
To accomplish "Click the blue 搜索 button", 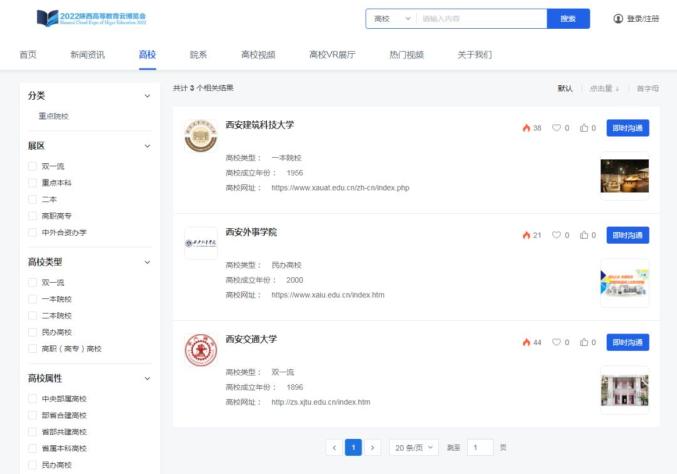I will [568, 19].
